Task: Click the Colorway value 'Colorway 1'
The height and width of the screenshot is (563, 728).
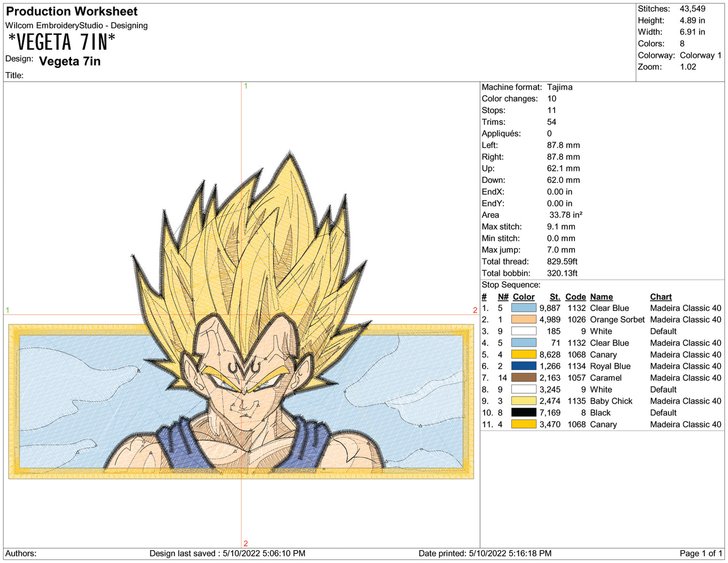Action: pos(700,55)
